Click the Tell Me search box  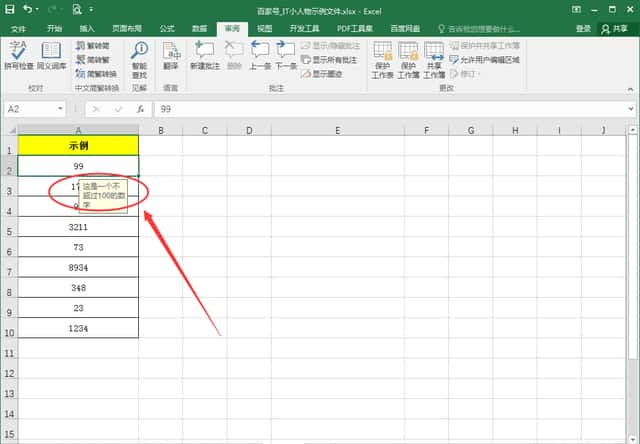(x=479, y=29)
